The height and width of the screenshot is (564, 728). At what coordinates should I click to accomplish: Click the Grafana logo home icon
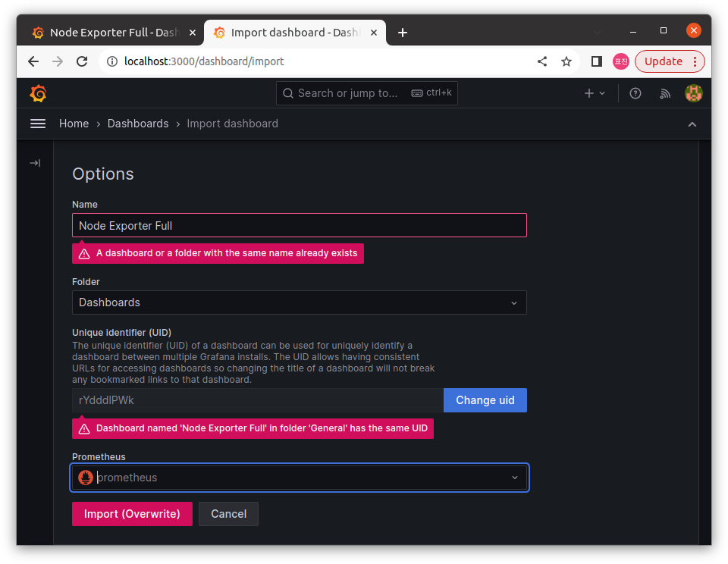point(38,93)
